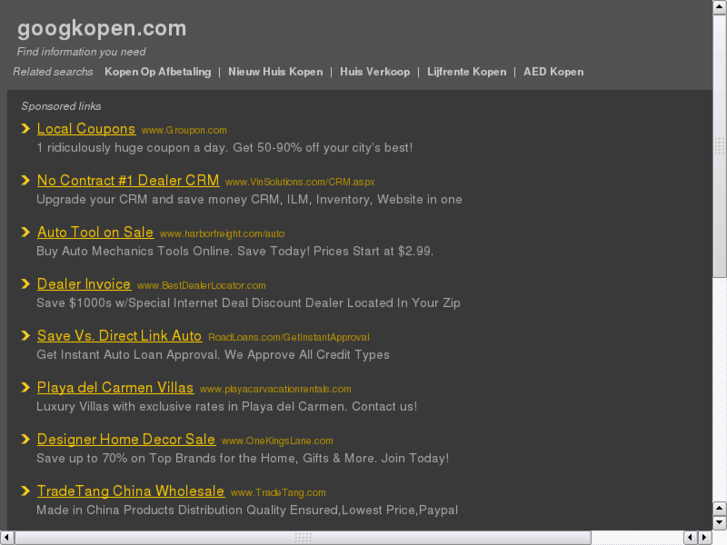Image resolution: width=727 pixels, height=545 pixels.
Task: Click the www.BestDealerLocator.com URL
Action: (201, 286)
